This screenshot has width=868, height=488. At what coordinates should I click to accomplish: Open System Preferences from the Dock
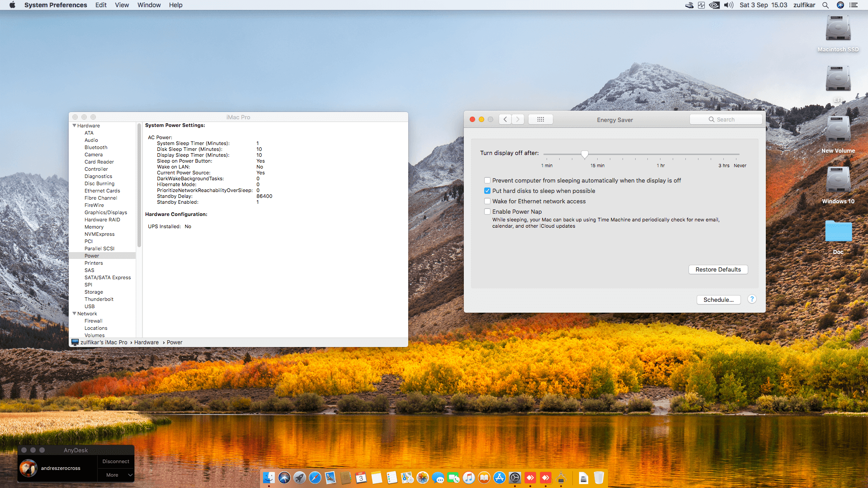(x=514, y=478)
